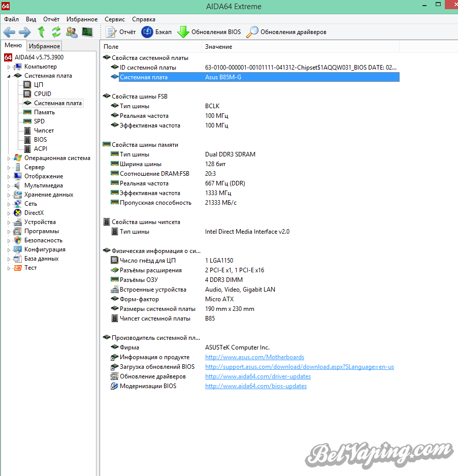This screenshot has width=458, height=476.
Task: Open the support.asus.com download link
Action: point(300,367)
